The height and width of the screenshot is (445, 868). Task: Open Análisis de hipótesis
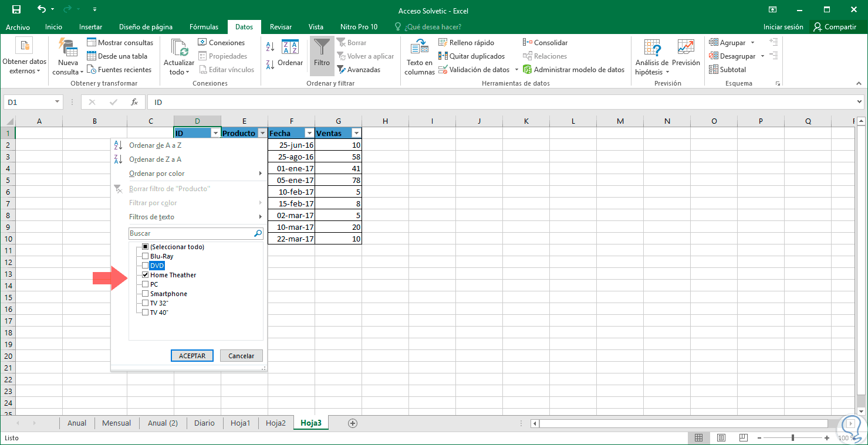tap(651, 56)
